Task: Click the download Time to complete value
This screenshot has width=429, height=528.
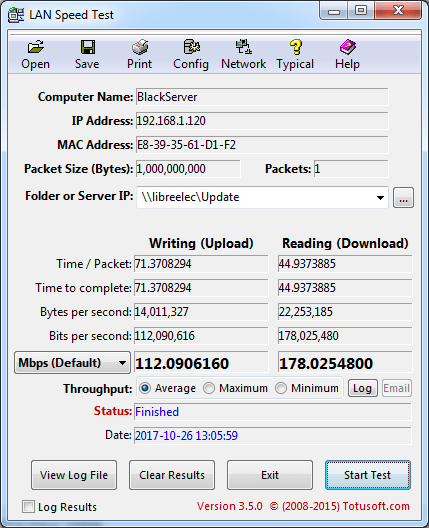Action: pyautogui.click(x=345, y=288)
